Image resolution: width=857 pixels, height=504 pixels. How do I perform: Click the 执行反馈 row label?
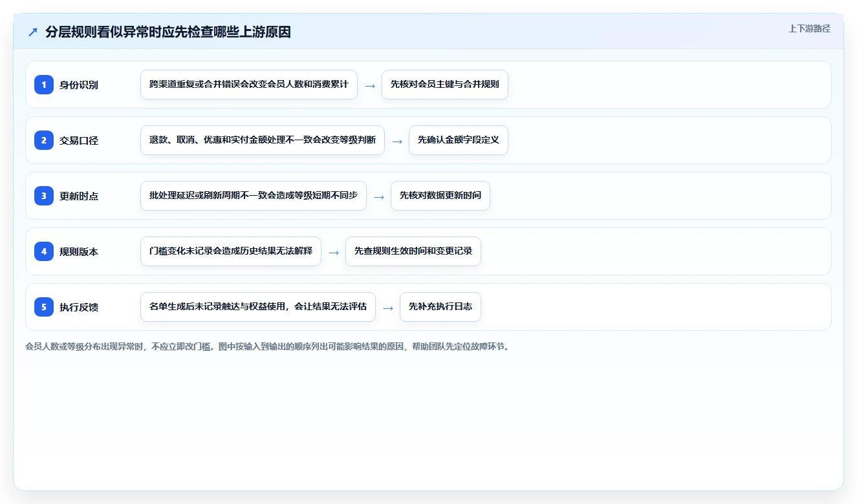[79, 307]
